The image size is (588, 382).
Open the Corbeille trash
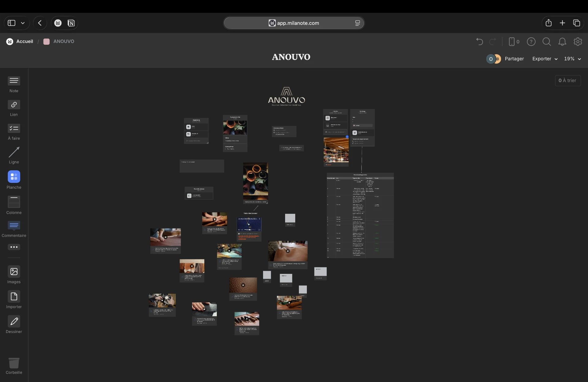[14, 366]
